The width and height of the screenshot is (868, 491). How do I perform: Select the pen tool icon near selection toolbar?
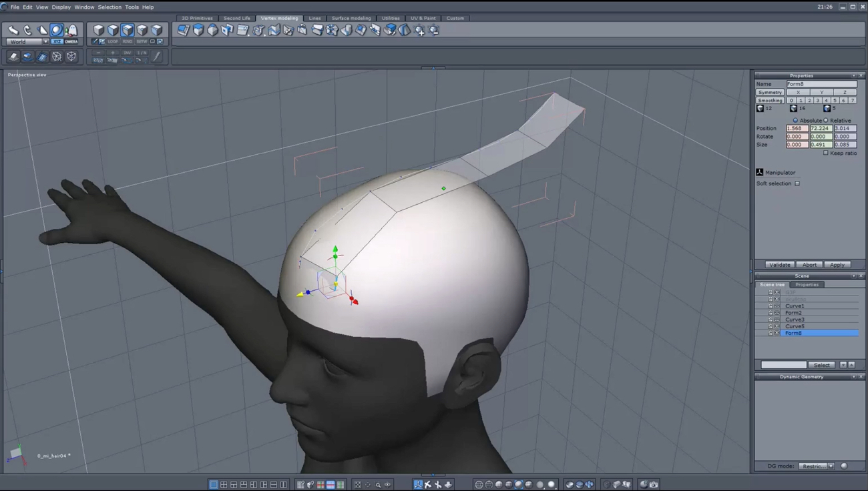point(94,41)
